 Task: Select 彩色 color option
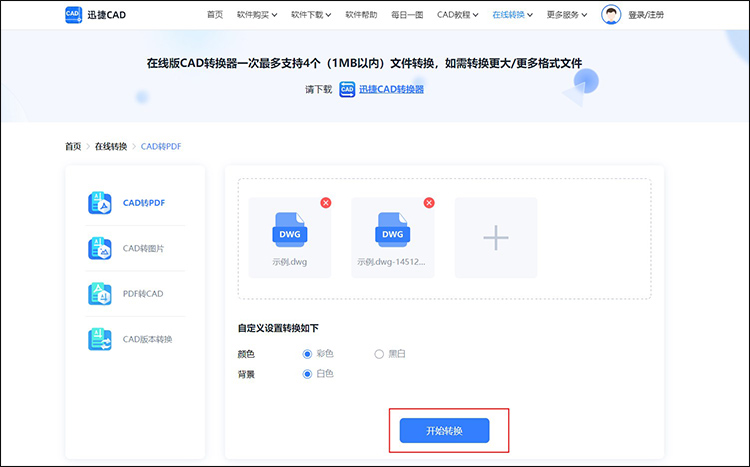click(x=307, y=354)
